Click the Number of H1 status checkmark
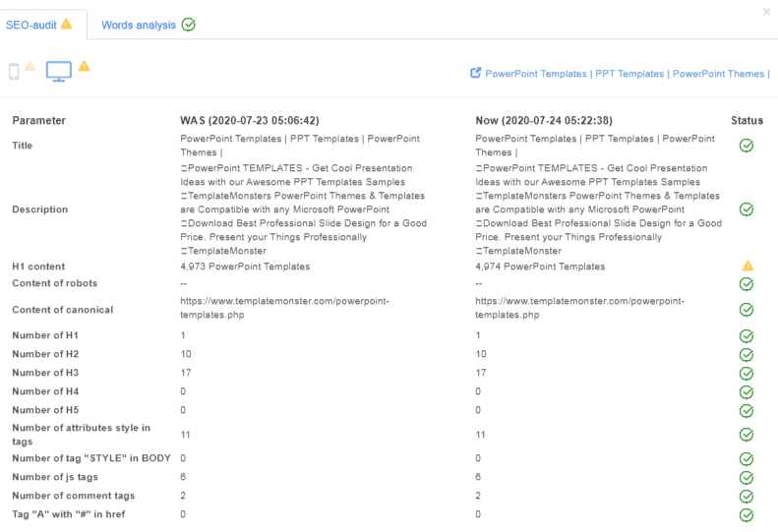Image resolution: width=778 pixels, height=532 pixels. [x=747, y=336]
